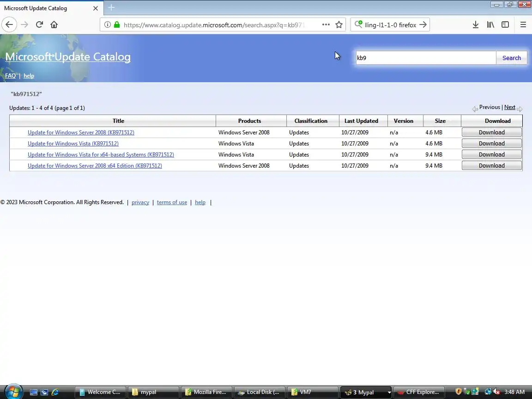Open Update for Windows Server 2008 (KB971512) link
This screenshot has width=532, height=399.
click(x=81, y=133)
